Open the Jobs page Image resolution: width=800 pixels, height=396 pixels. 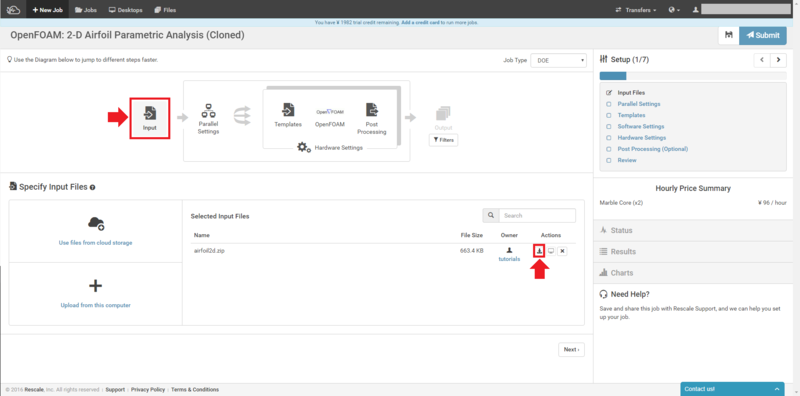click(x=86, y=10)
